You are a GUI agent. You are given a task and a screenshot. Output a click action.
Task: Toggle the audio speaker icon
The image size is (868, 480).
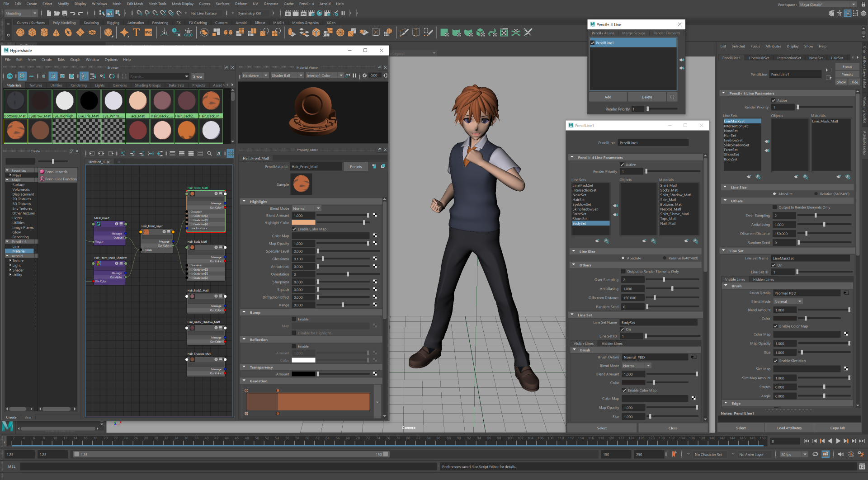click(840, 454)
